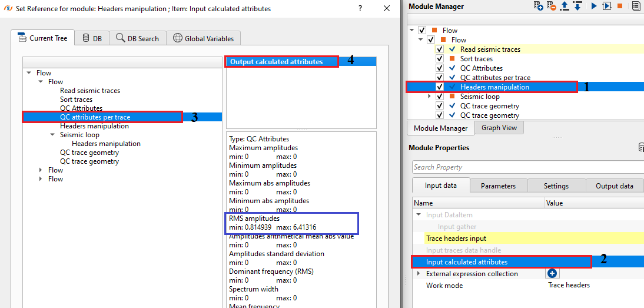Screen dimensions: 644x308
Task: Toggle the root Flow checkbox in Module Manager
Action: click(422, 31)
